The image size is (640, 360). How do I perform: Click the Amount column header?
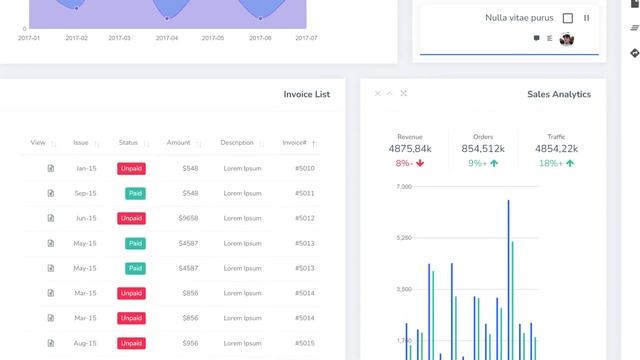[178, 142]
